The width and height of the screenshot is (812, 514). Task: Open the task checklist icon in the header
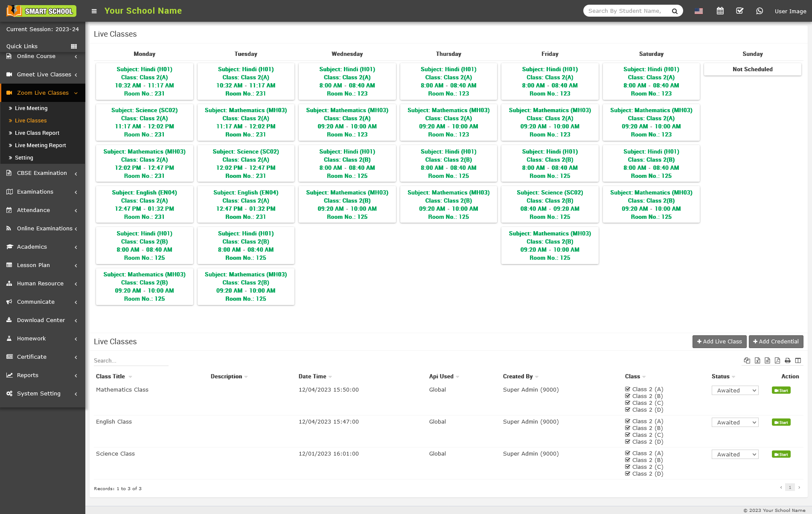tap(740, 11)
